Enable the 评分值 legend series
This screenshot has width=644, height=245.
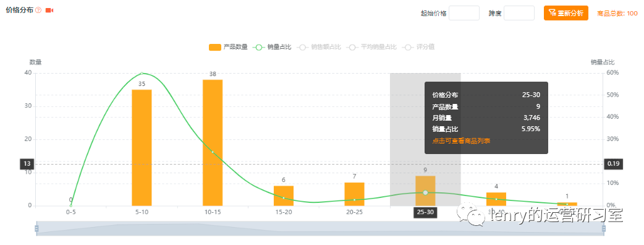418,47
